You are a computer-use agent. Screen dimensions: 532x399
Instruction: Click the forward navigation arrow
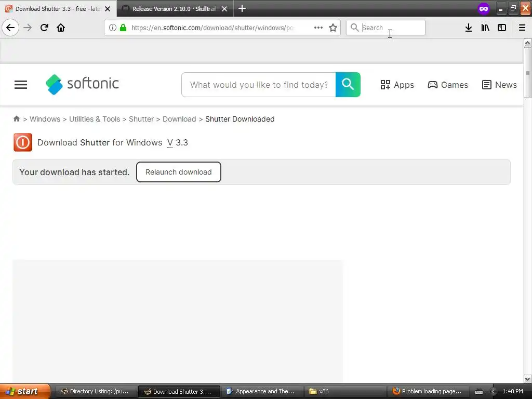[x=28, y=28]
